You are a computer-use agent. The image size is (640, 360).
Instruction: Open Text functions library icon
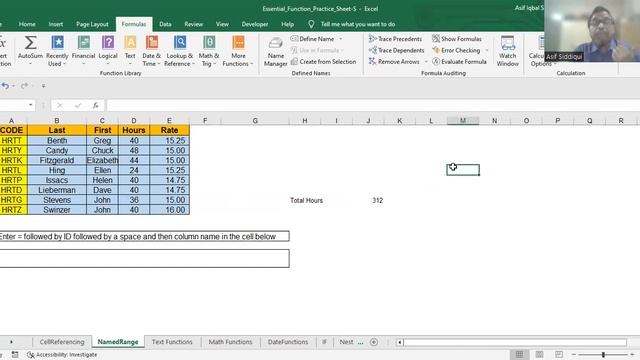[130, 51]
